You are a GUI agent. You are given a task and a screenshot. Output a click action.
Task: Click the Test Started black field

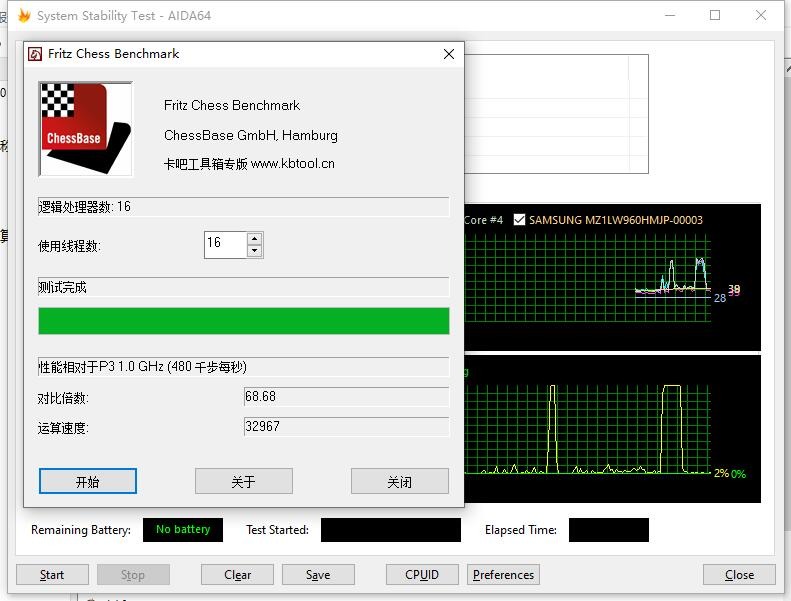pos(391,530)
